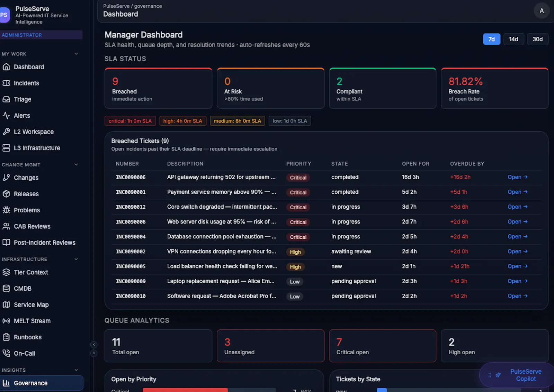This screenshot has height=392, width=554.
Task: Click the PRIORITY column header
Action: 298,164
